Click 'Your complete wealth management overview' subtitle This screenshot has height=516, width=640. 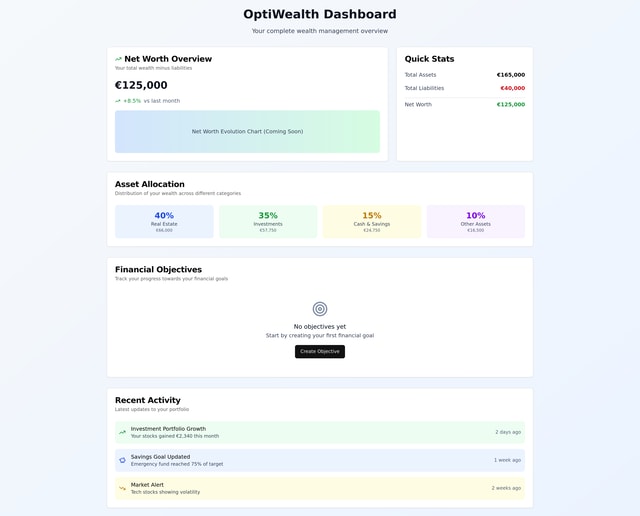click(x=320, y=31)
